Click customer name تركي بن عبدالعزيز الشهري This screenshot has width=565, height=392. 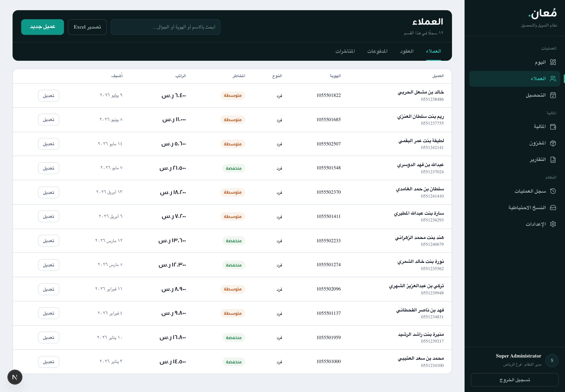pyautogui.click(x=417, y=286)
